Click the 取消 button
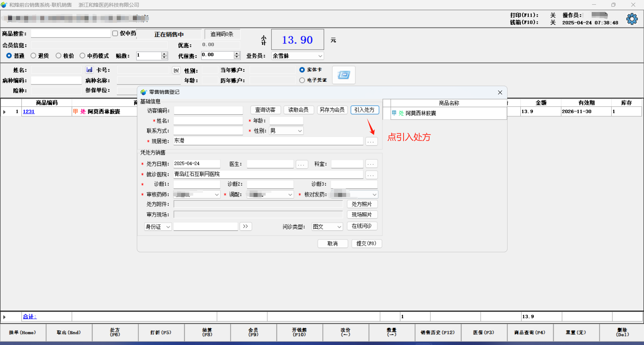The image size is (644, 345). [x=333, y=244]
